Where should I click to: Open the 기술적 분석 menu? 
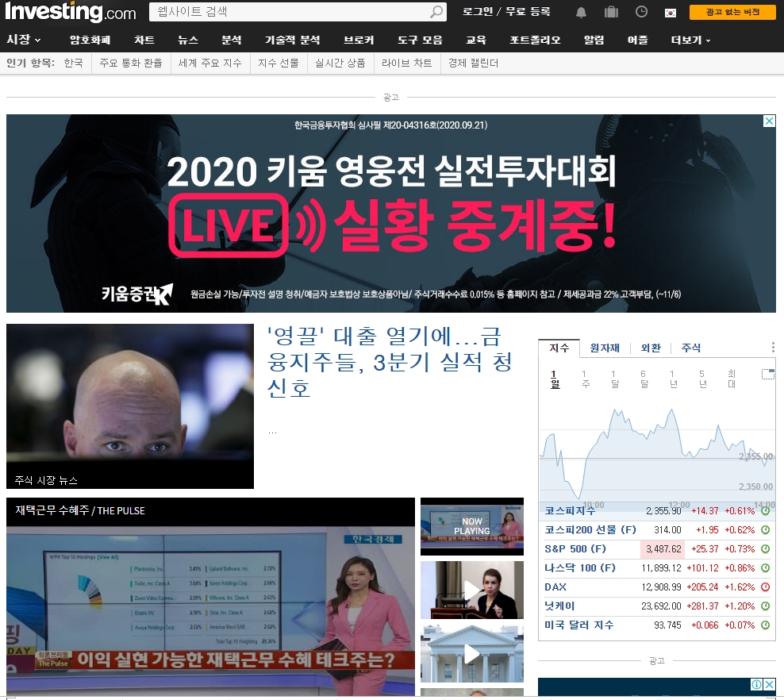[x=293, y=40]
